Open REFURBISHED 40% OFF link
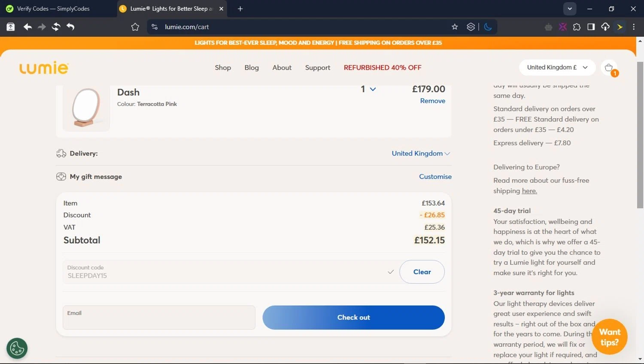 coord(383,67)
